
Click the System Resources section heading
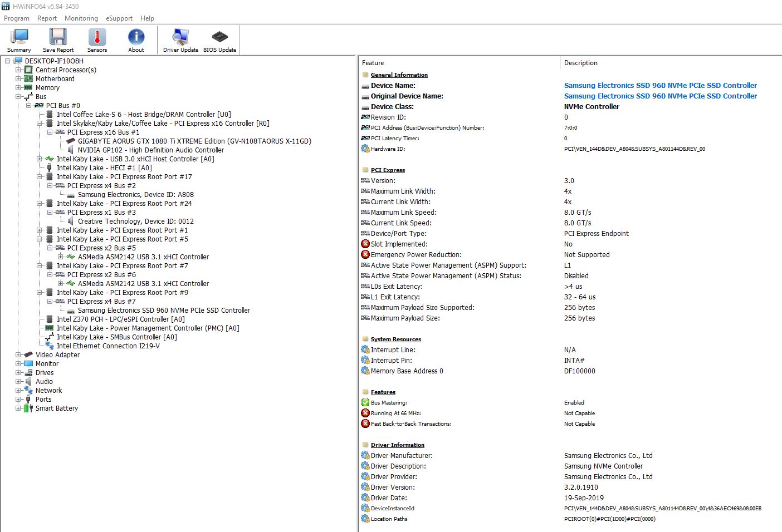(x=396, y=339)
